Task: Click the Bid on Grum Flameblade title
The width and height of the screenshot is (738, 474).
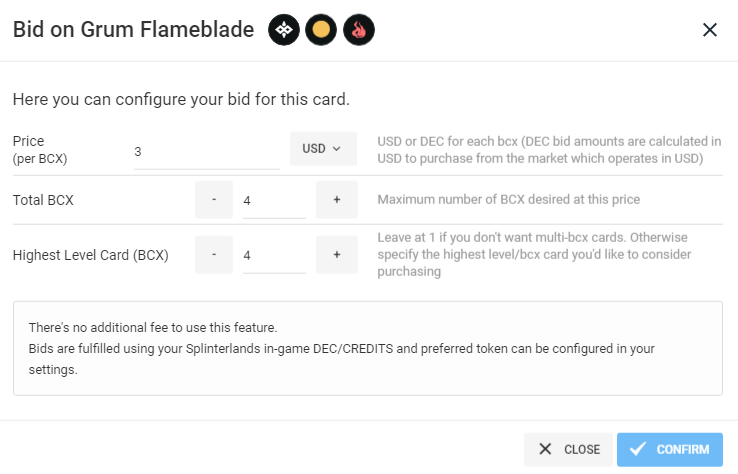Action: click(x=133, y=29)
